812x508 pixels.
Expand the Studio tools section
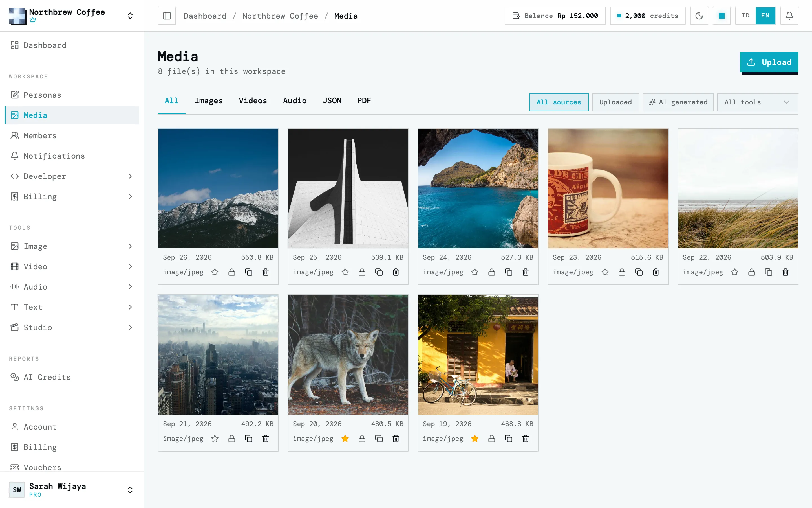click(x=72, y=328)
